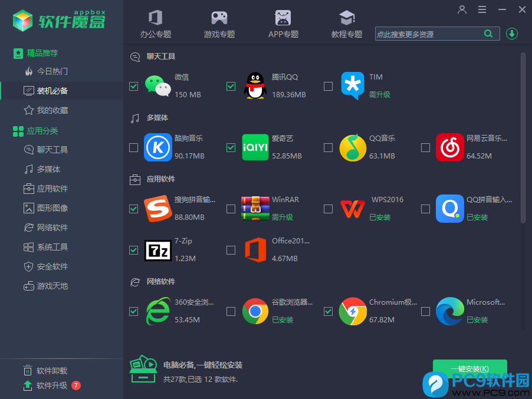Uncheck the 360 Secure Browser checkbox
The height and width of the screenshot is (399, 532).
[x=134, y=311]
